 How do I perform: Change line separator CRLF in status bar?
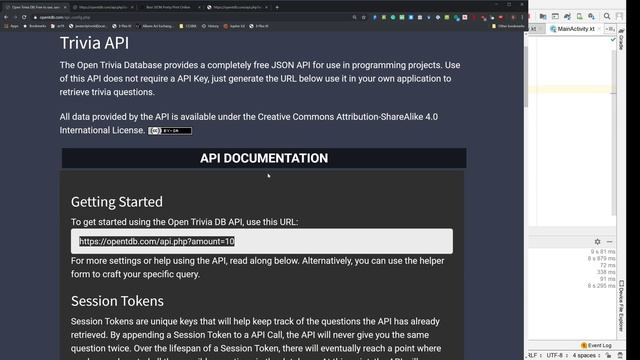(x=535, y=356)
